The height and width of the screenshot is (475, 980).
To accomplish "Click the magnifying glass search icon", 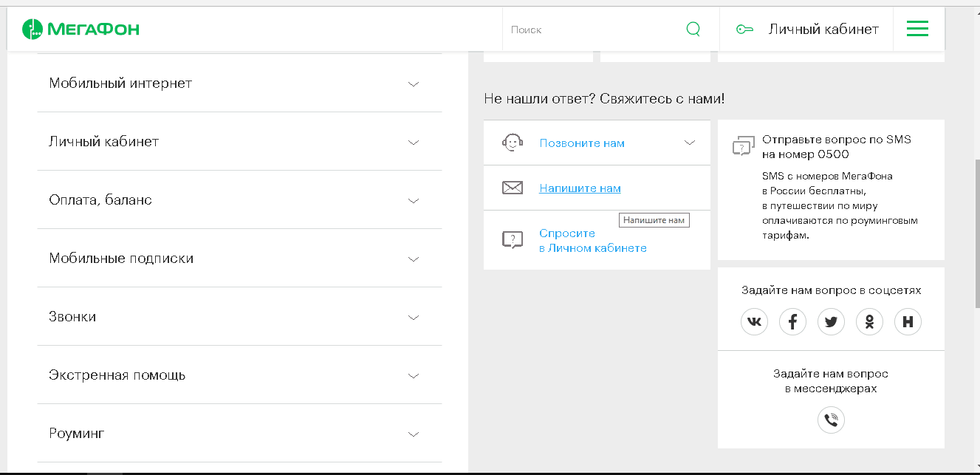I will tap(693, 30).
